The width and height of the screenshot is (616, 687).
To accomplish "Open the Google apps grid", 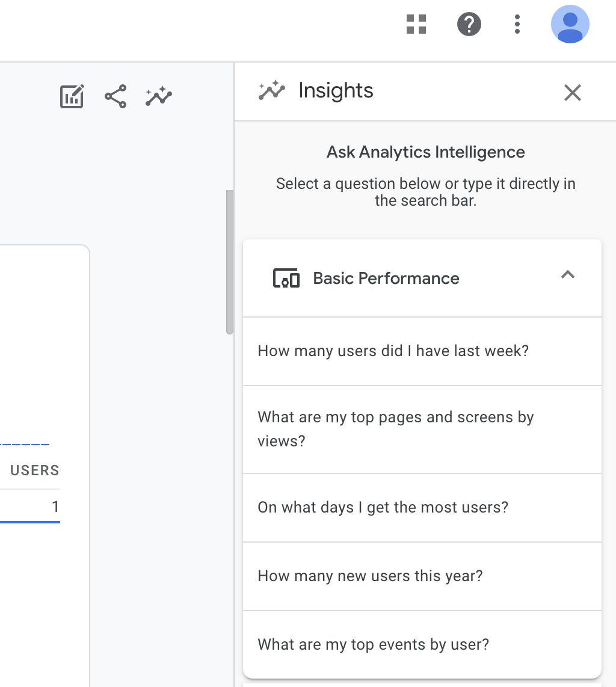I will (x=416, y=25).
